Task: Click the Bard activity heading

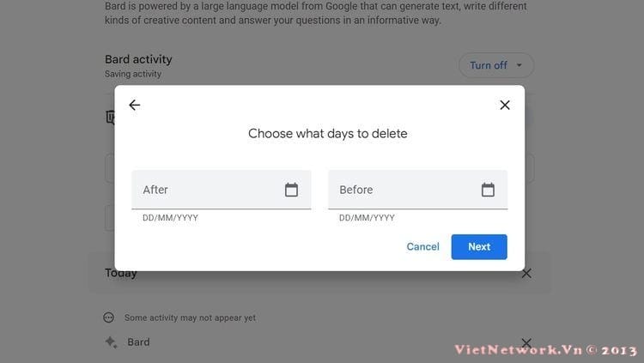Action: [138, 59]
